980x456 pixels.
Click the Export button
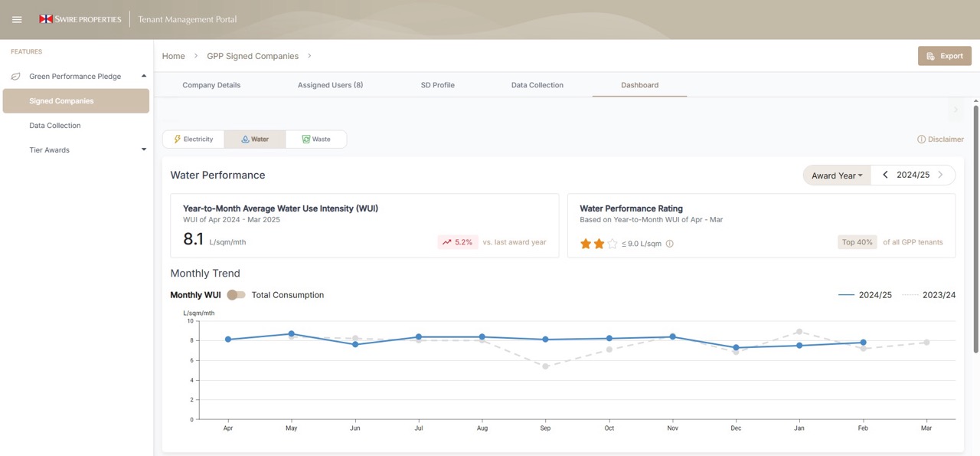tap(945, 55)
